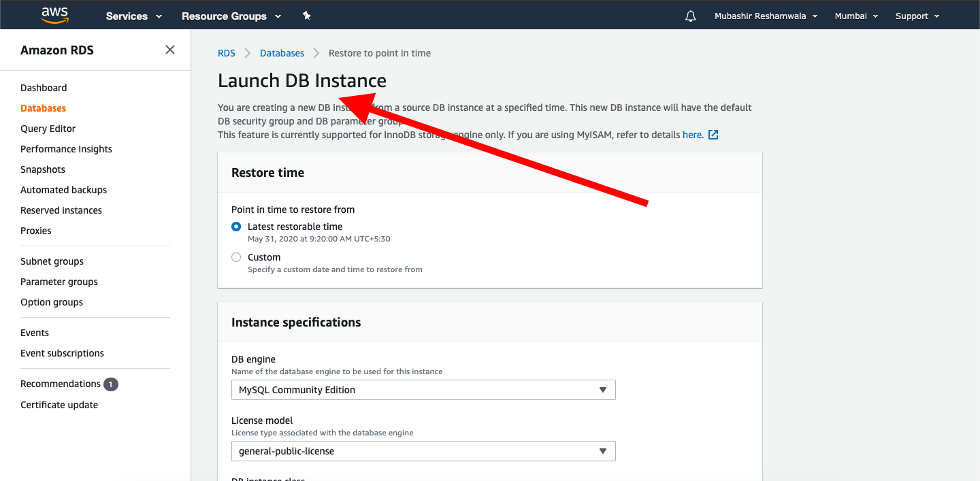
Task: Click 'Restore to point in time' breadcrumb text
Action: (x=380, y=53)
